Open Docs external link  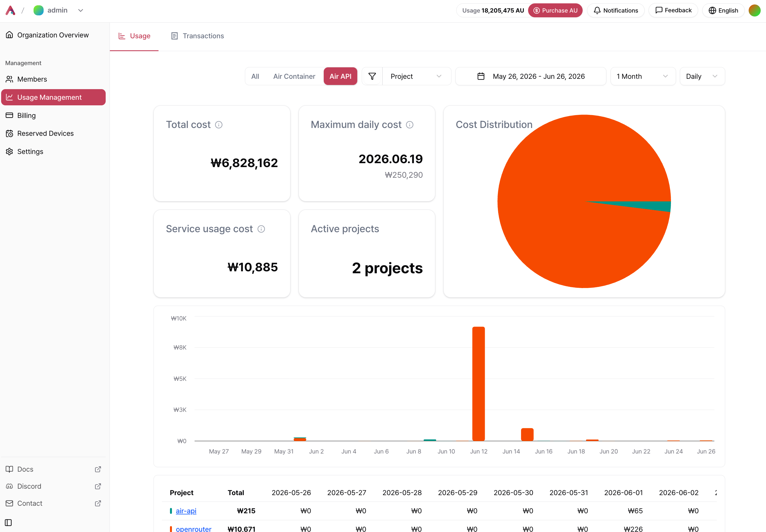point(53,469)
